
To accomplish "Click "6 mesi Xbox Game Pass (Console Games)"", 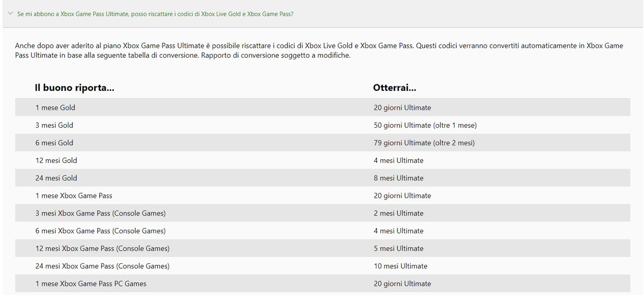I will click(101, 231).
